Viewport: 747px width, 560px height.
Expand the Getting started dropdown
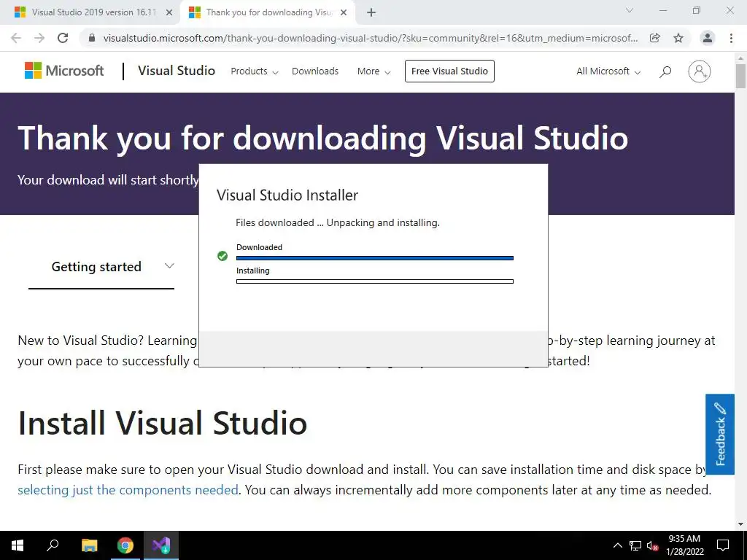[x=101, y=267]
